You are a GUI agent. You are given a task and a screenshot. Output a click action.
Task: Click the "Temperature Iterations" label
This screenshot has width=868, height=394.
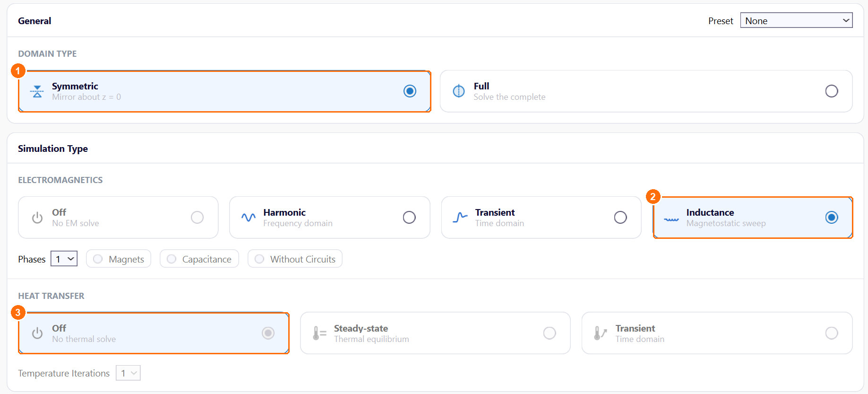pos(64,373)
